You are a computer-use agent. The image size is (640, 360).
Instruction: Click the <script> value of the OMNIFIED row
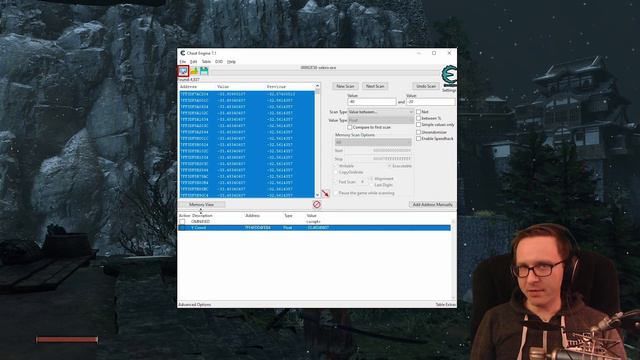313,222
